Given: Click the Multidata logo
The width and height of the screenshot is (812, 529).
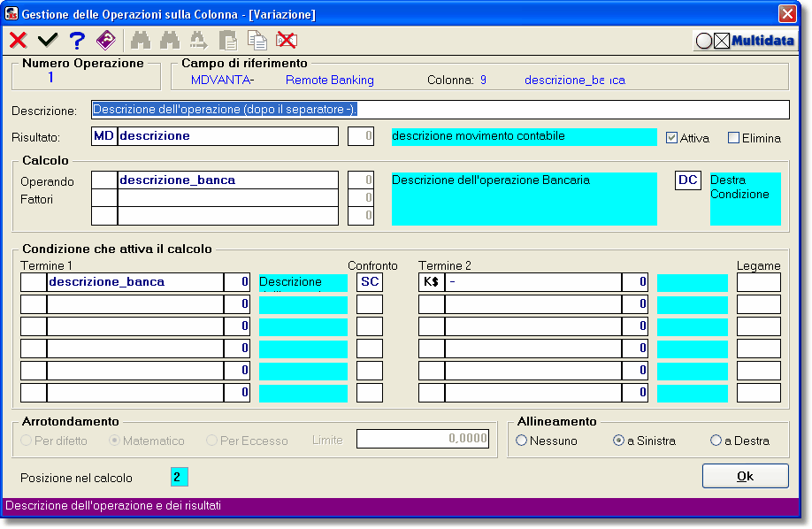Looking at the screenshot, I should (x=745, y=41).
